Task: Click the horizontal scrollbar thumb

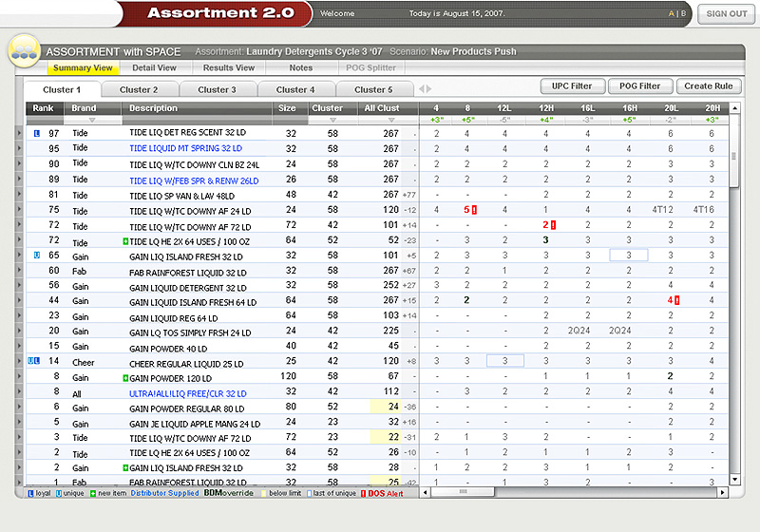Action: [463, 492]
